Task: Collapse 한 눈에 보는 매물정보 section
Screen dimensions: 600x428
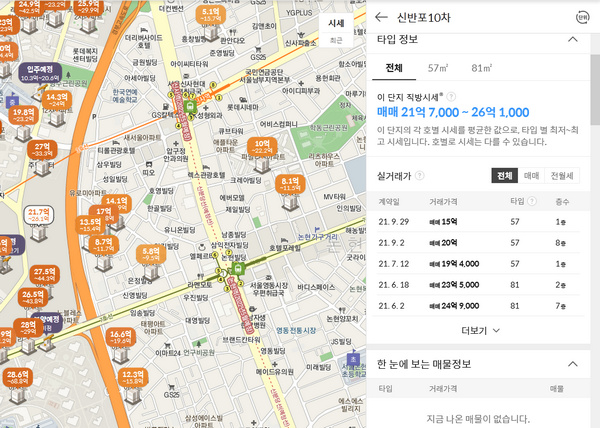Action: coord(572,364)
